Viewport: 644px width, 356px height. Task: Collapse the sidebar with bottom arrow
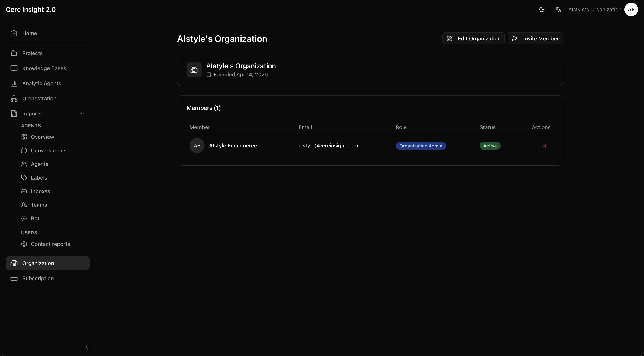(x=87, y=347)
